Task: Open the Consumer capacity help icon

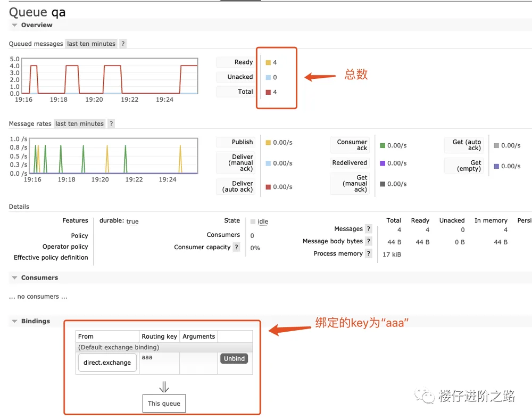Action: (237, 247)
